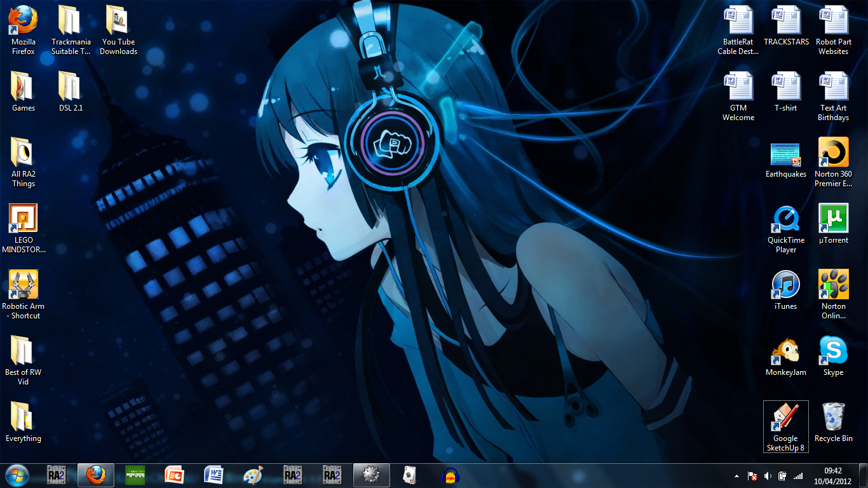
Task: Open the Windows Start menu
Action: click(17, 475)
